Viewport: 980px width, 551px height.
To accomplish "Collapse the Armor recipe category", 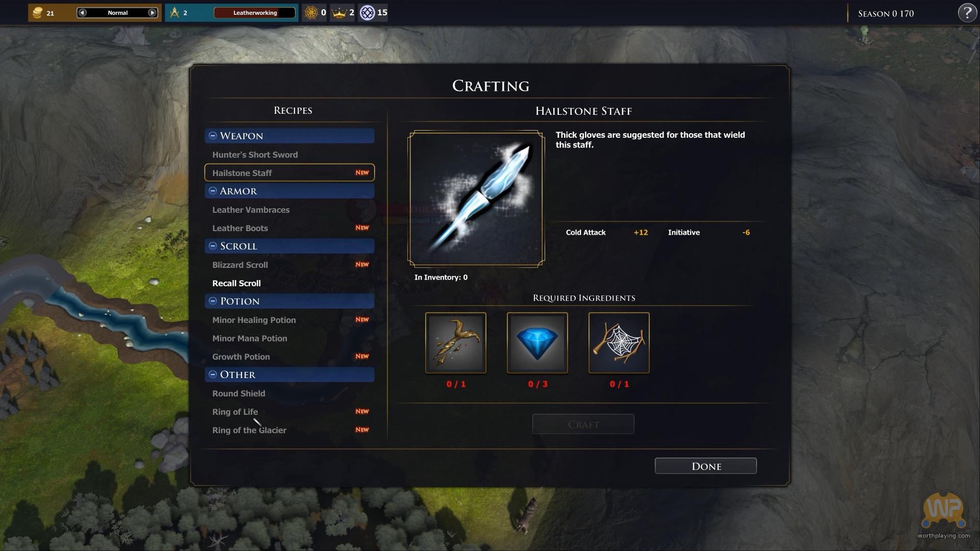I will pos(213,191).
